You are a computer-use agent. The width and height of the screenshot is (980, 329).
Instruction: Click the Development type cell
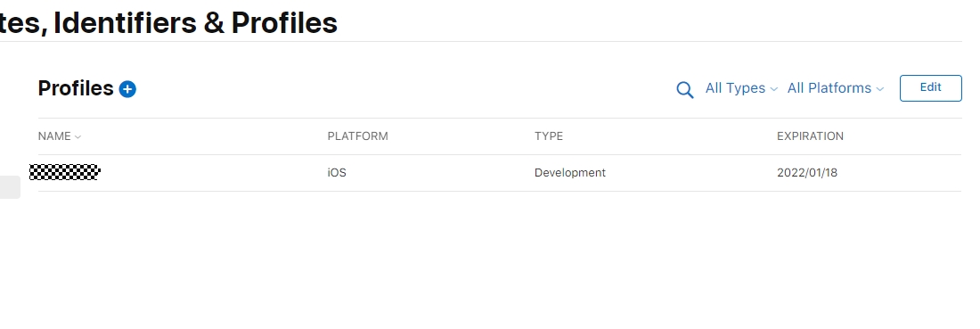570,173
